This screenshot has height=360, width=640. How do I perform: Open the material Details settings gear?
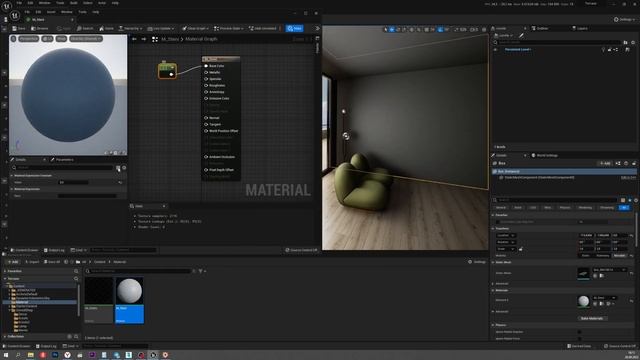(124, 168)
